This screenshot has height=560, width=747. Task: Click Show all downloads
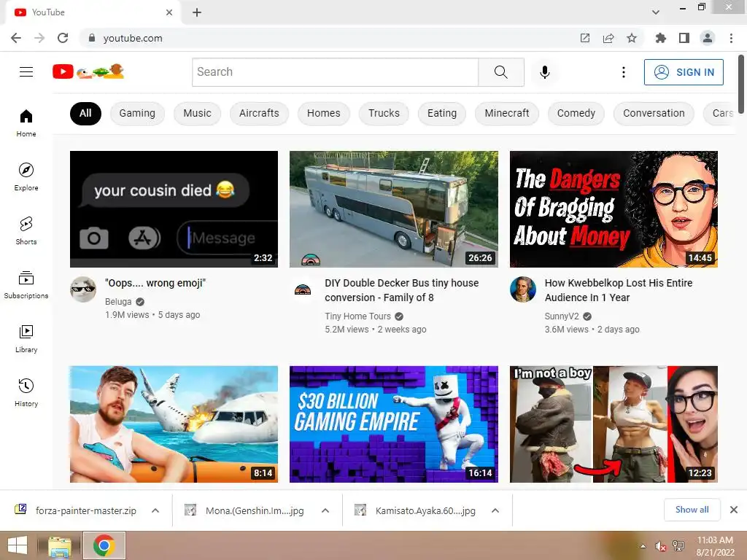point(692,510)
